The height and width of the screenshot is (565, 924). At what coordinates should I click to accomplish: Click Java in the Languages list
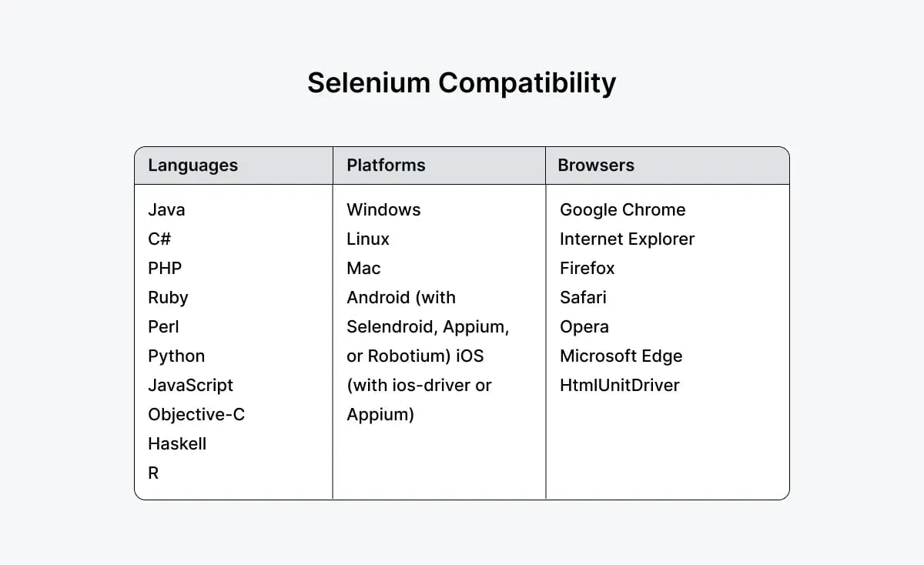(166, 210)
